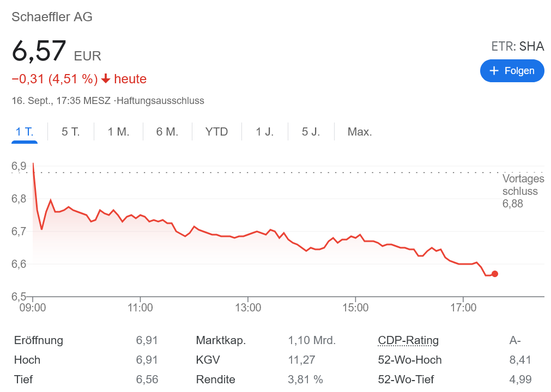The image size is (551, 392).
Task: Show the 1 M. chart range
Action: pos(118,132)
